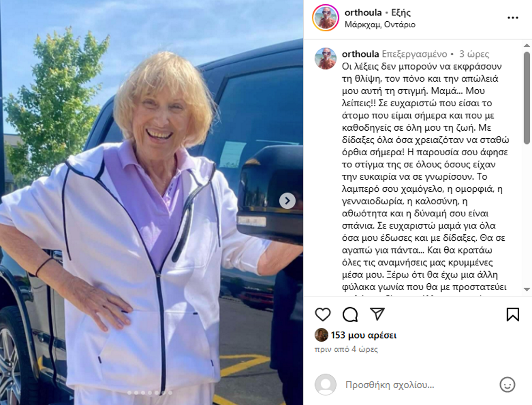This screenshot has height=405, width=532.
Task: Click the orthoula story profile picture in header
Action: point(326,18)
